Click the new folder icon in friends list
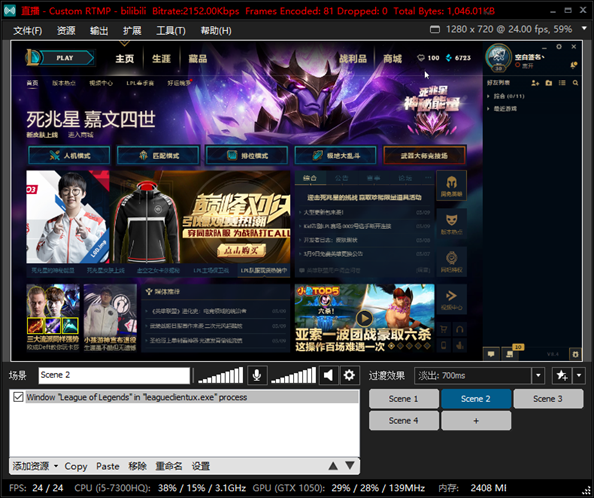 [x=549, y=83]
